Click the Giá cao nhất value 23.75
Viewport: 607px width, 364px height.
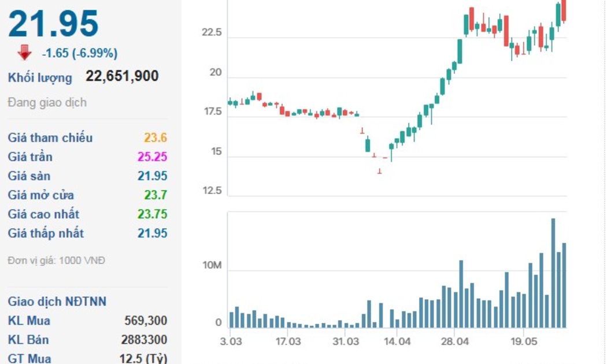(152, 214)
